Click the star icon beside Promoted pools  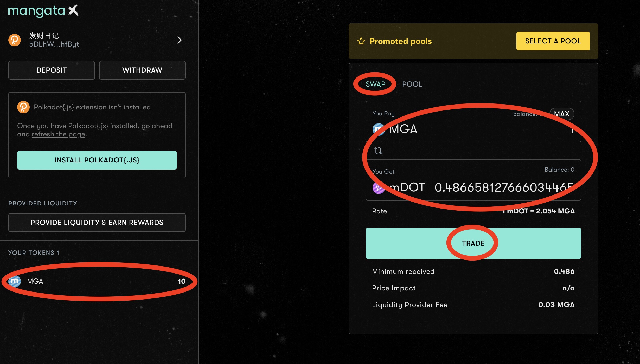pos(361,41)
